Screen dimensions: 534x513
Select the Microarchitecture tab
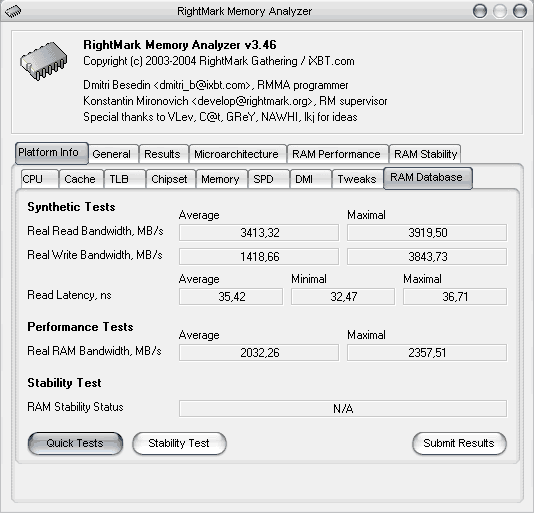pos(236,154)
